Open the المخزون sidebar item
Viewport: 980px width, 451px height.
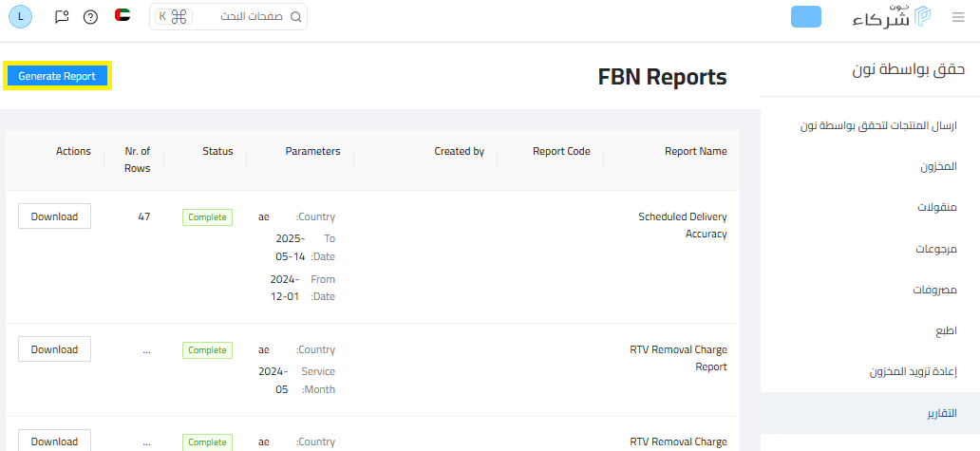tap(938, 167)
